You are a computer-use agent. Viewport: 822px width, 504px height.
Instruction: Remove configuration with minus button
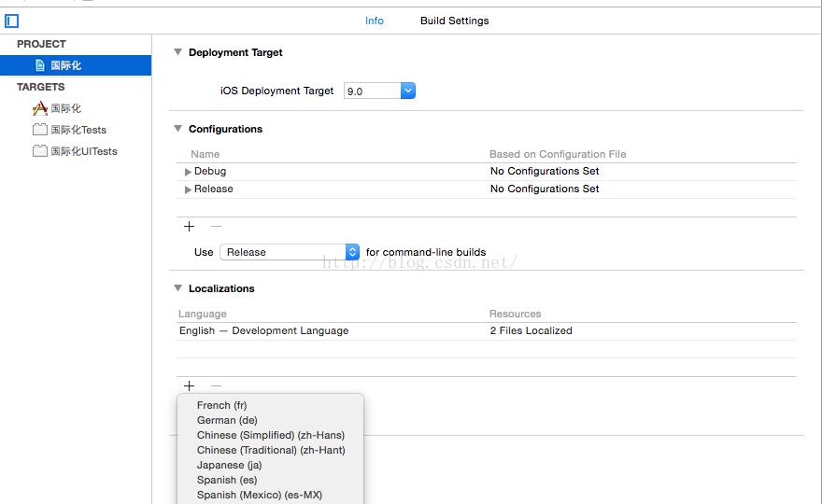click(x=216, y=226)
